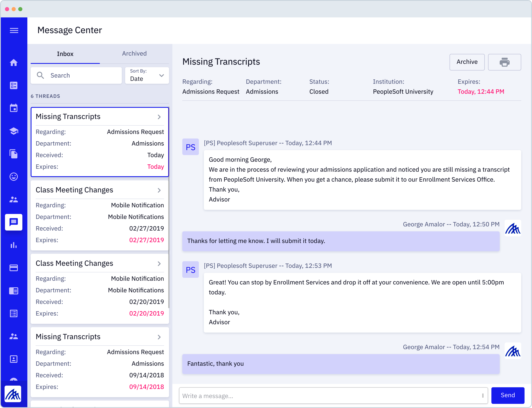Screen dimensions: 532x408
Task: Print the Missing Transcripts thread
Action: tap(504, 62)
